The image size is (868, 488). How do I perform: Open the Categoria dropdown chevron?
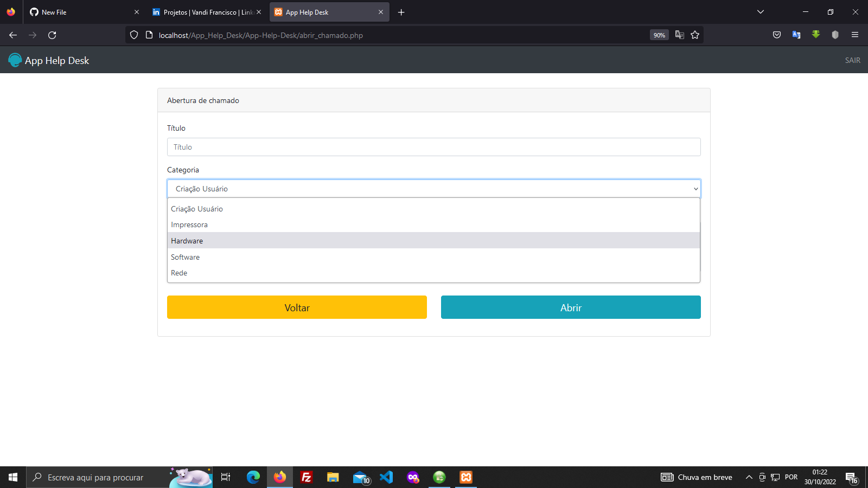(x=696, y=189)
